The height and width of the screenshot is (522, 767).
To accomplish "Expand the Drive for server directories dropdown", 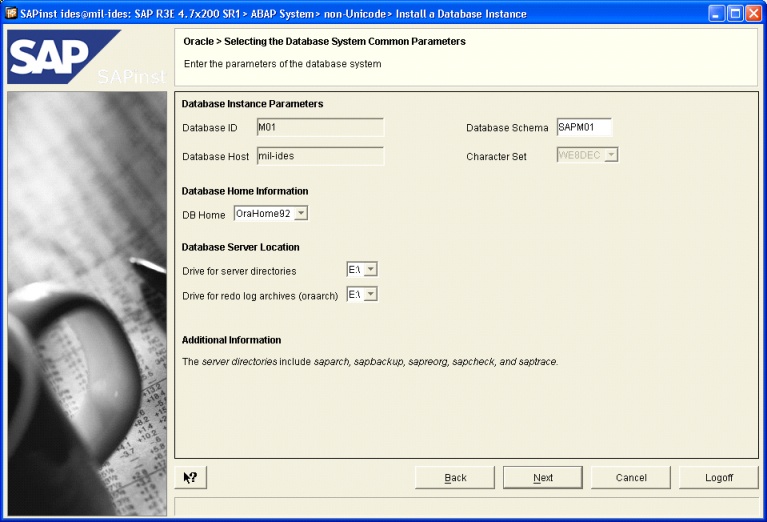I will pos(370,270).
